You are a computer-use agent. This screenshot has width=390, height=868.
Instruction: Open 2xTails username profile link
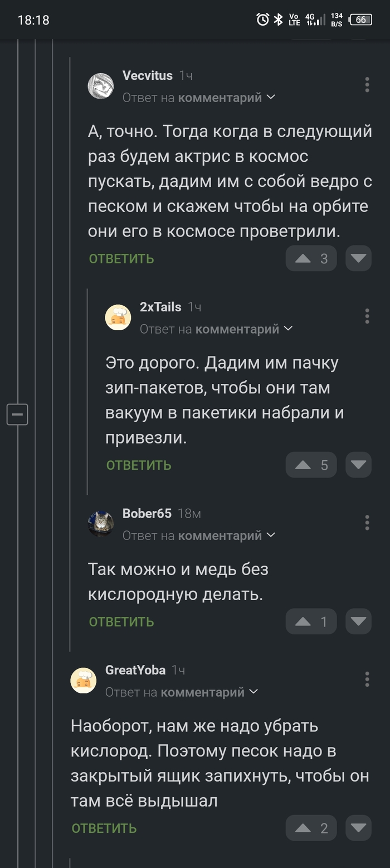tap(160, 307)
